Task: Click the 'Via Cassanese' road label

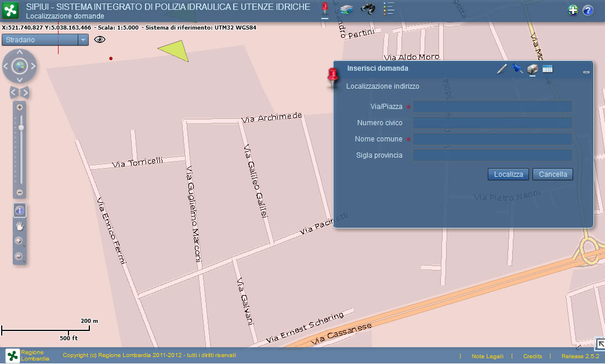Action: coord(342,333)
